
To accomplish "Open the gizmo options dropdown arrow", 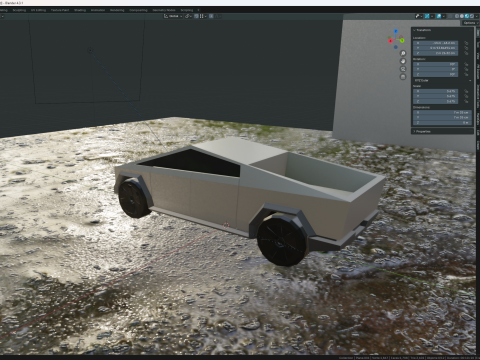I will point(432,16).
